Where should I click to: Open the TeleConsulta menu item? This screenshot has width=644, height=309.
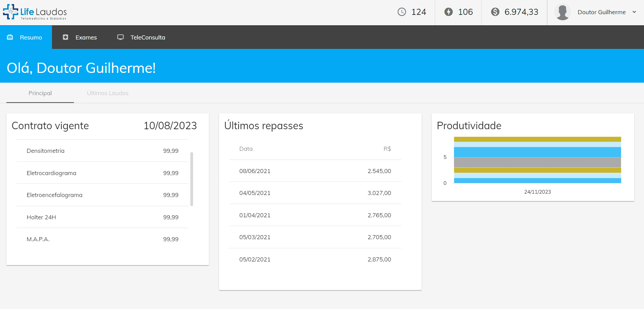(x=147, y=37)
